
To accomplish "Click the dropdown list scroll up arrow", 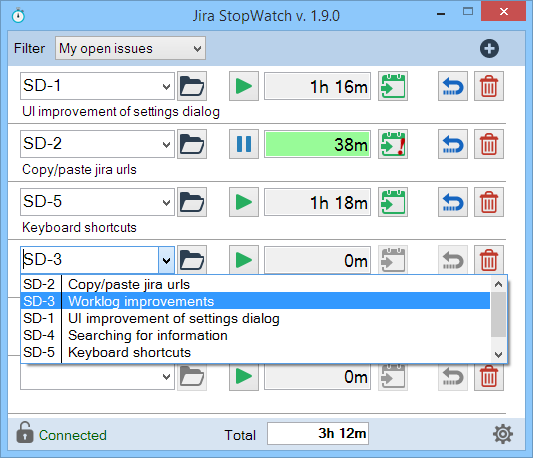I will point(498,284).
